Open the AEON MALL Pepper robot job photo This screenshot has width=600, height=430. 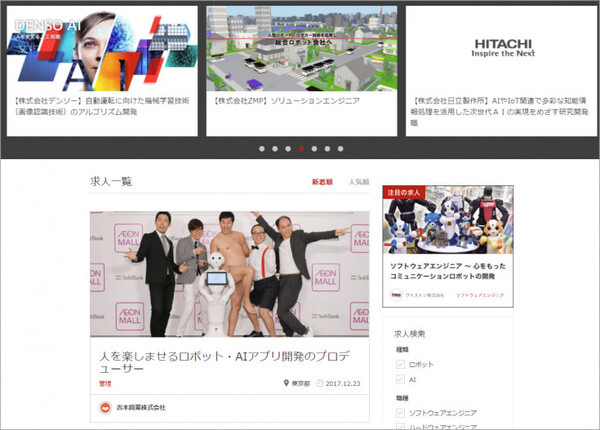[x=230, y=274]
